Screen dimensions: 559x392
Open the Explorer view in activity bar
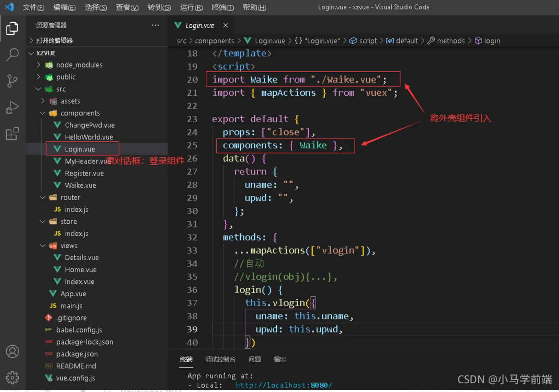pos(12,28)
